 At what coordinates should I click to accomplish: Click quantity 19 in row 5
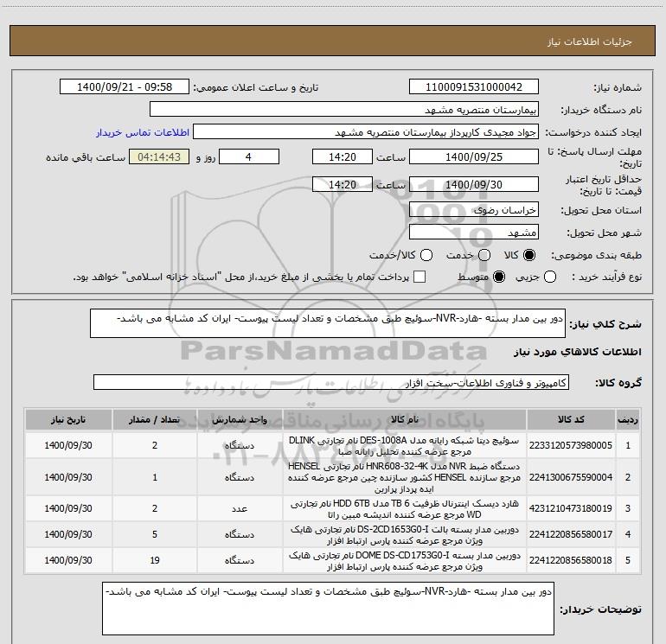155,560
